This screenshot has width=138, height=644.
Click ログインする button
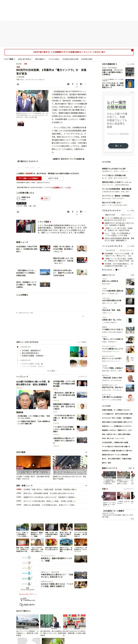(53, 178)
